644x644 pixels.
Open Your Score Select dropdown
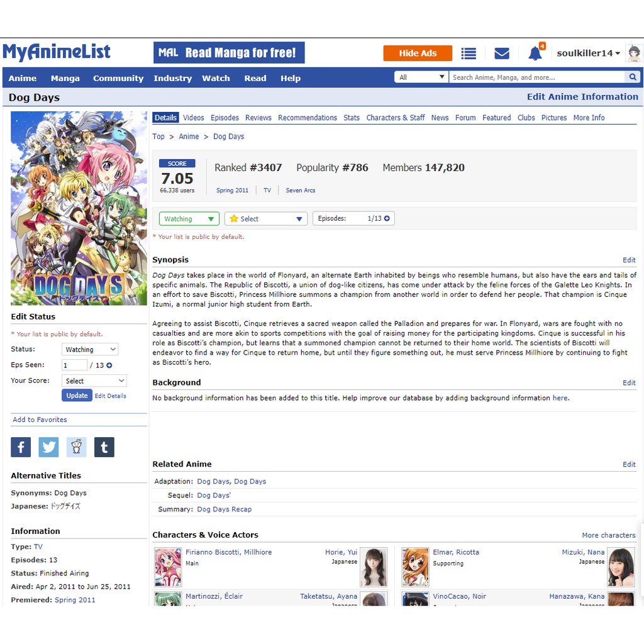pos(94,381)
